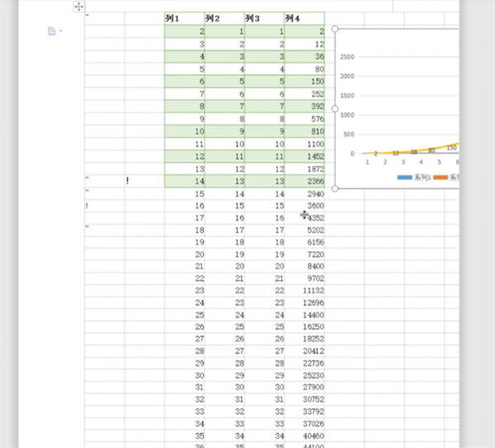The height and width of the screenshot is (448, 495).
Task: Click the chart's bottom-left resize handle
Action: pos(335,188)
